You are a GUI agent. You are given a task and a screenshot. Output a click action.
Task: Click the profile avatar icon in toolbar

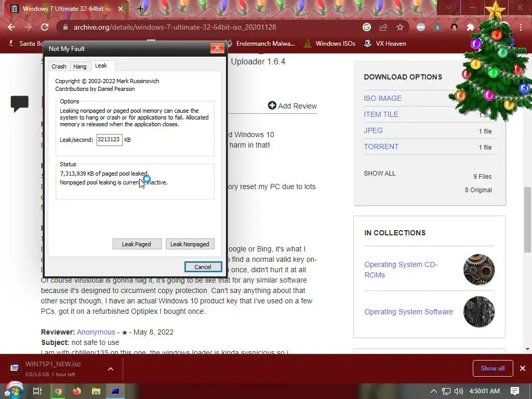[454, 27]
